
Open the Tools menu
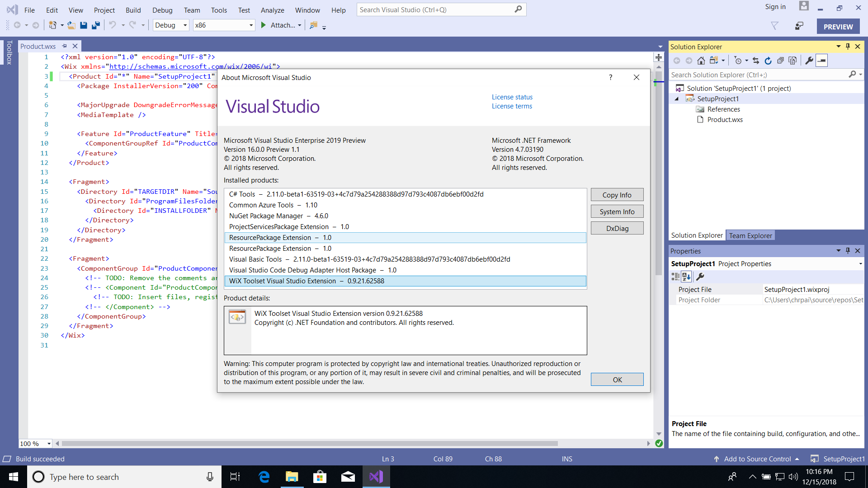point(219,10)
